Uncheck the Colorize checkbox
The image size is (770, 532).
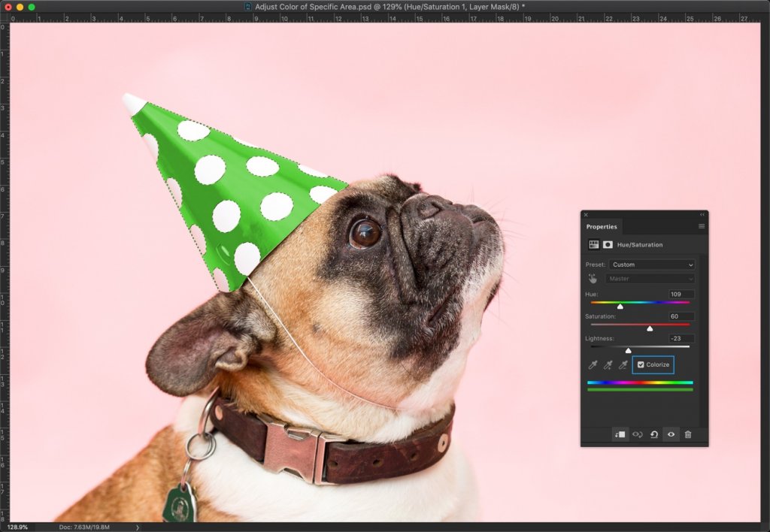[641, 364]
